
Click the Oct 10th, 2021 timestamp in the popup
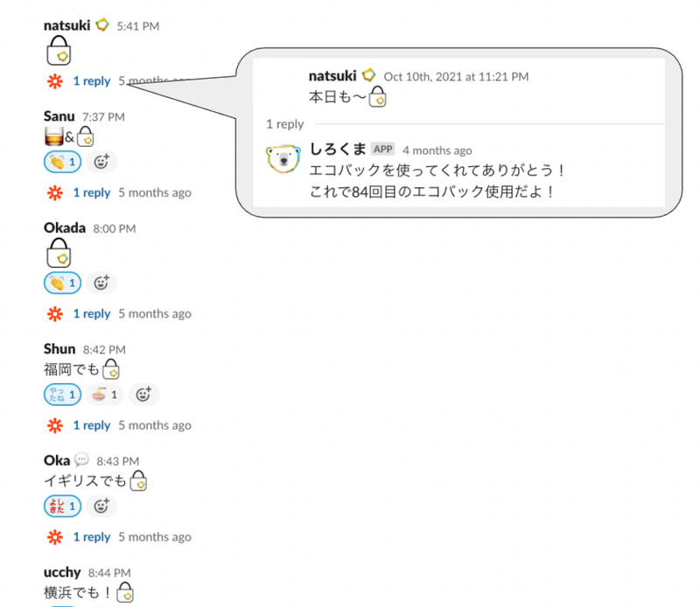pos(456,77)
